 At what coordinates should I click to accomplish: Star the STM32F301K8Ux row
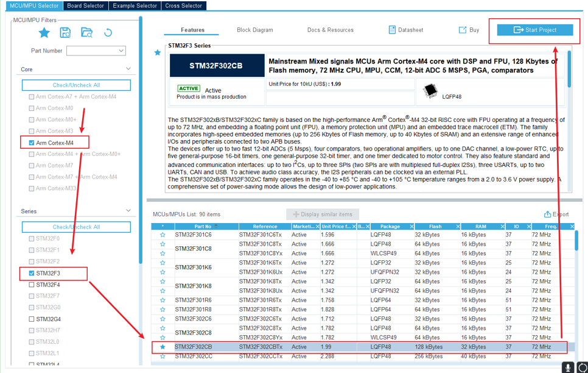click(x=163, y=291)
